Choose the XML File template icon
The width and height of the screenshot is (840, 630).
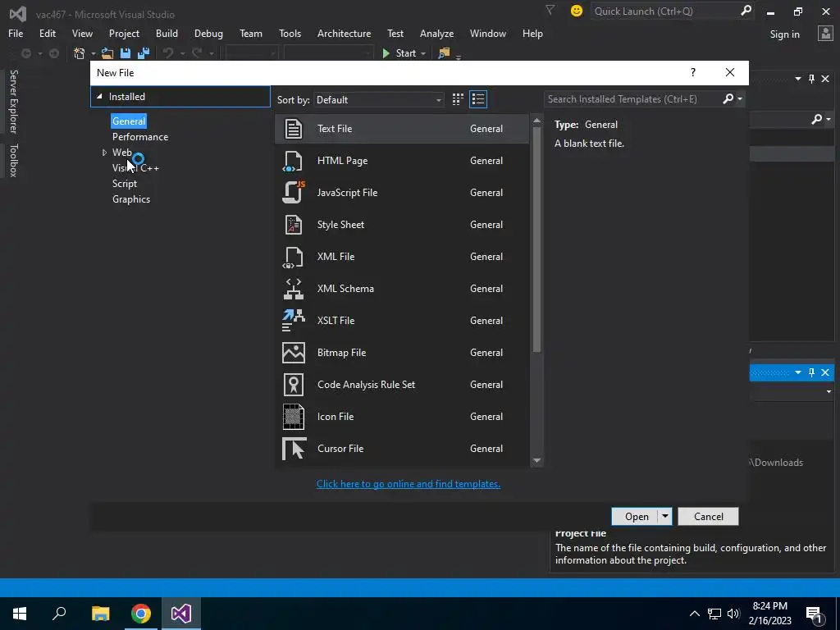(294, 257)
